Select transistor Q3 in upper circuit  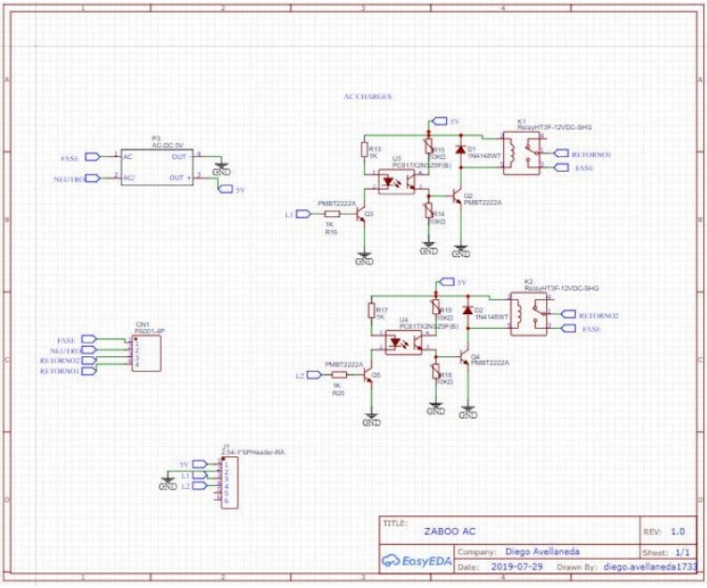pyautogui.click(x=362, y=214)
